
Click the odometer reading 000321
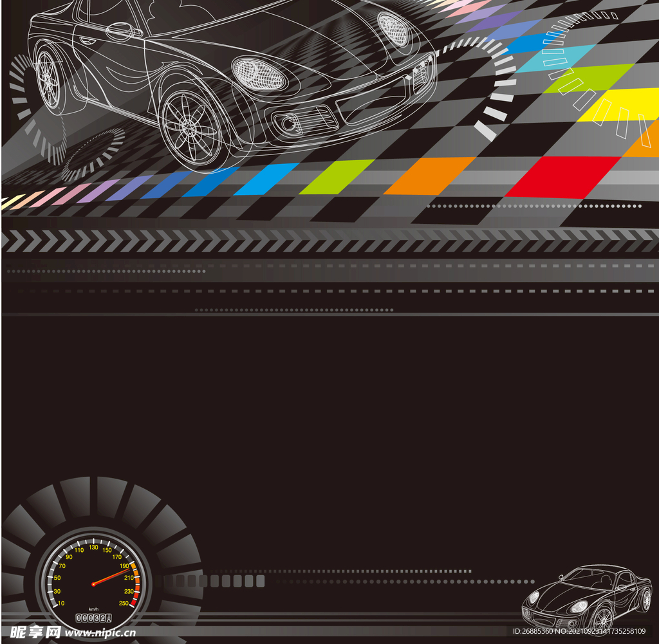tap(94, 618)
